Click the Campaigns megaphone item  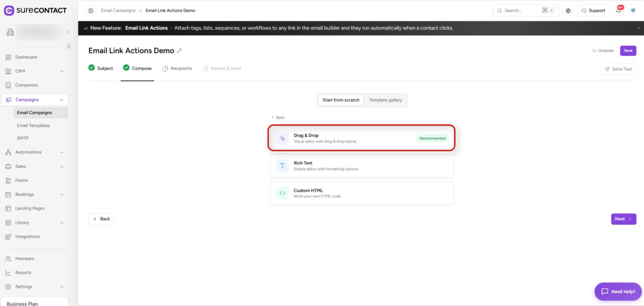point(34,99)
